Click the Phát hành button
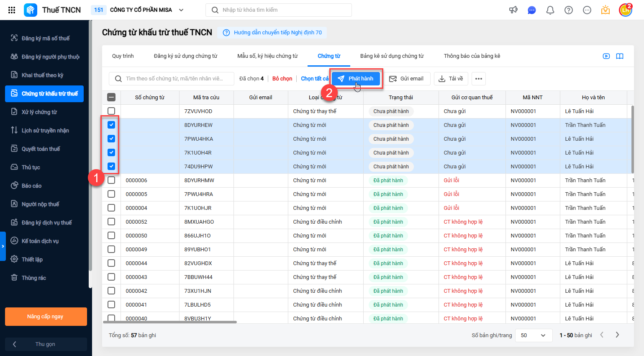 click(356, 79)
